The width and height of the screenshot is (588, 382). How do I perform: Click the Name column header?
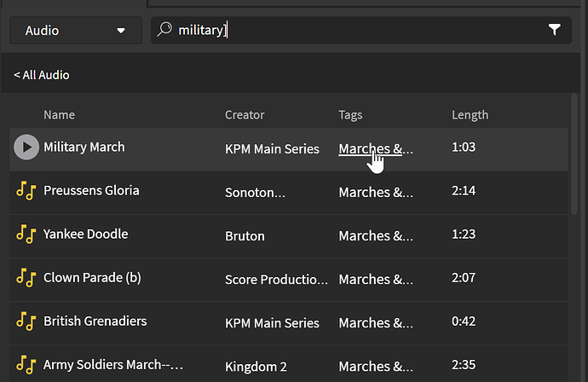pyautogui.click(x=60, y=115)
